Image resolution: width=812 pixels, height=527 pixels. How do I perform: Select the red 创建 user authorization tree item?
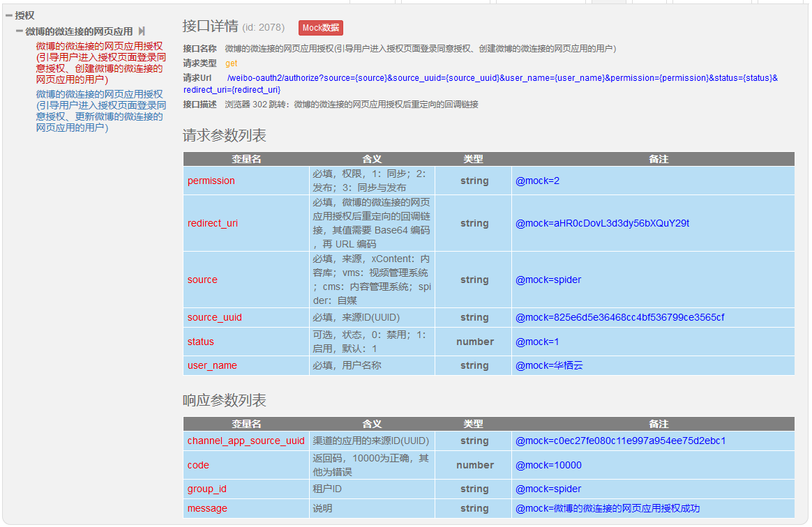(x=100, y=63)
